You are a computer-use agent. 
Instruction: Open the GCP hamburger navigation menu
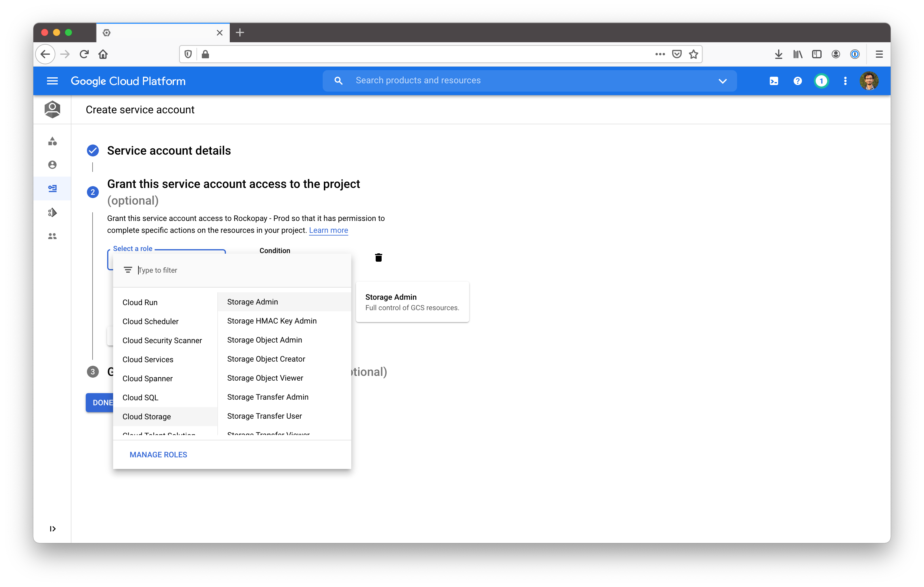point(52,81)
